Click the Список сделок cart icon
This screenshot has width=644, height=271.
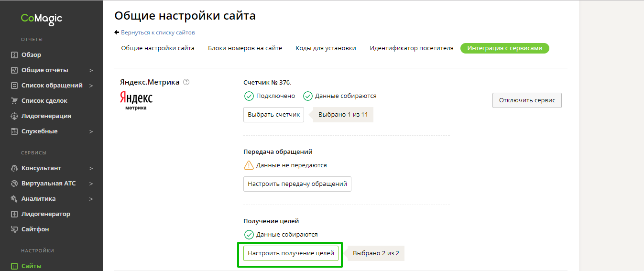click(14, 101)
